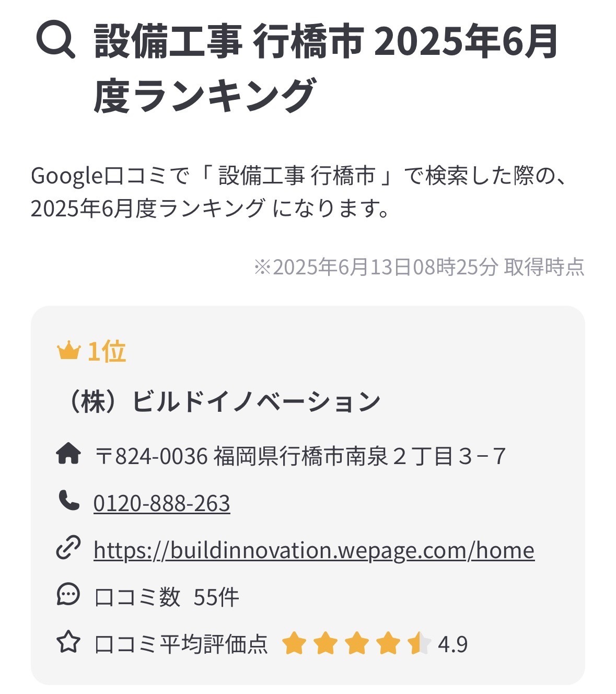Click company name (株)ビルドイノベーション
The image size is (616, 694).
[219, 401]
